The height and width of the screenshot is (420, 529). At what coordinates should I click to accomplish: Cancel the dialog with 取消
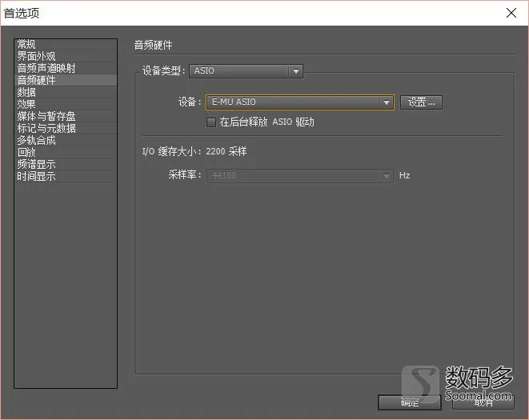pyautogui.click(x=483, y=402)
